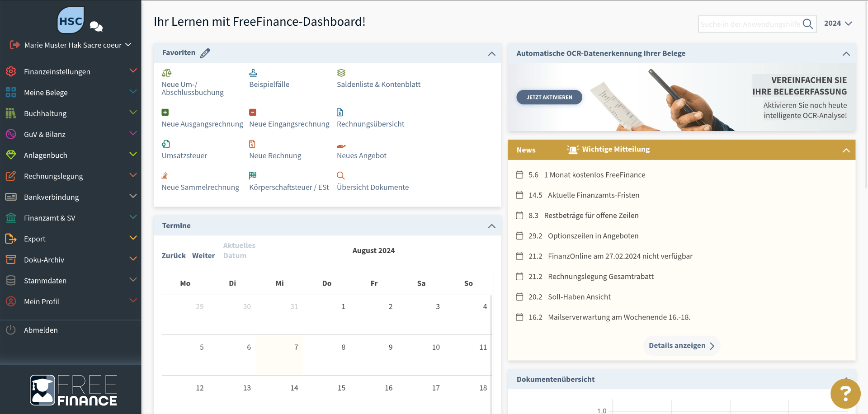868x414 pixels.
Task: Jump to Aktuelles Datum in calendar
Action: point(239,250)
